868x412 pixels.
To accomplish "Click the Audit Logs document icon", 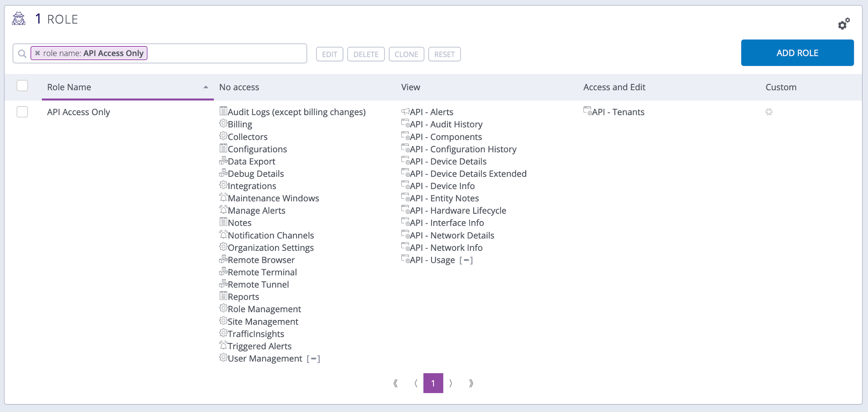I will (x=223, y=111).
